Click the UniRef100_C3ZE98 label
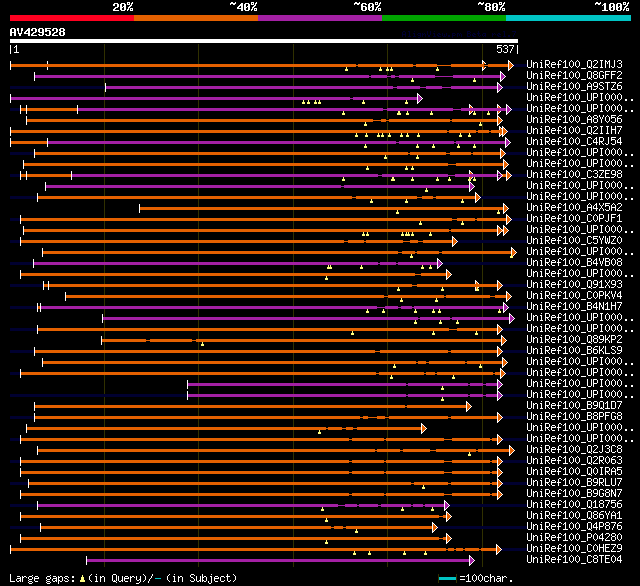 574,175
